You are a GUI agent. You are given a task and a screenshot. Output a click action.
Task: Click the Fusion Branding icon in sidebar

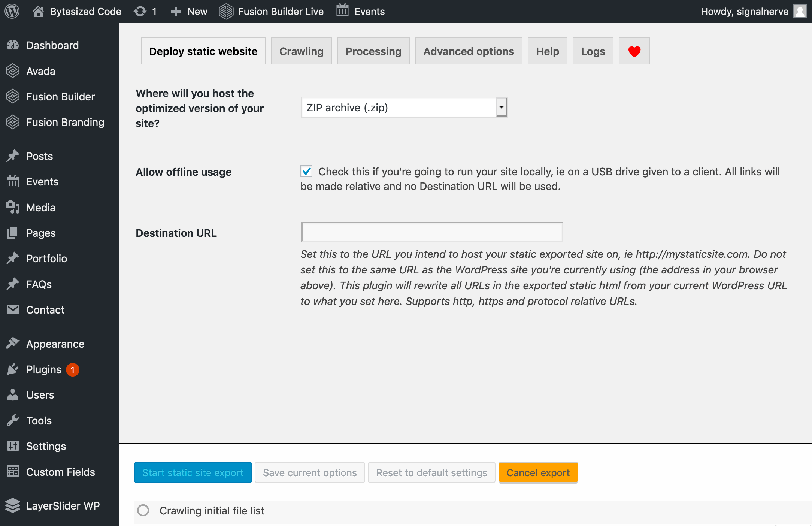(x=13, y=122)
